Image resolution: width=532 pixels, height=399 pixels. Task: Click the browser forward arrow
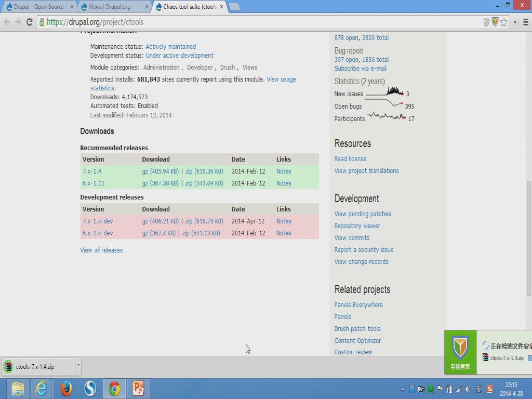click(x=18, y=22)
